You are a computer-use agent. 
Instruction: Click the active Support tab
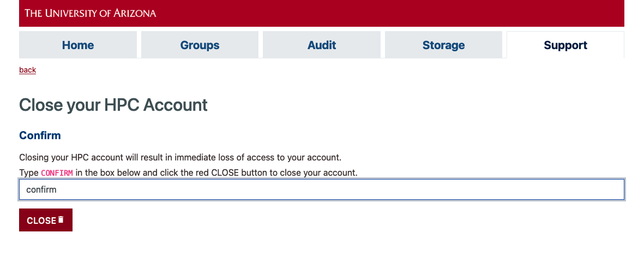tap(565, 45)
